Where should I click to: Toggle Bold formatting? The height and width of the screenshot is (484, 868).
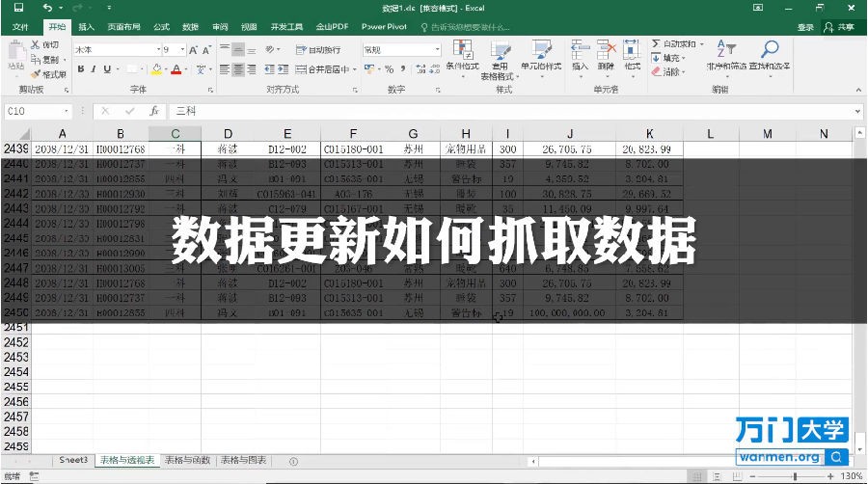coord(81,69)
